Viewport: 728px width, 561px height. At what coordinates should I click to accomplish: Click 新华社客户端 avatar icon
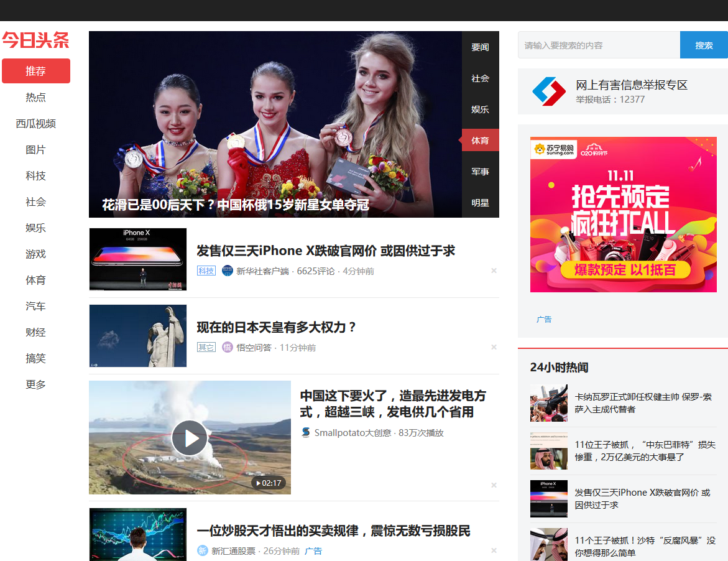tap(227, 271)
